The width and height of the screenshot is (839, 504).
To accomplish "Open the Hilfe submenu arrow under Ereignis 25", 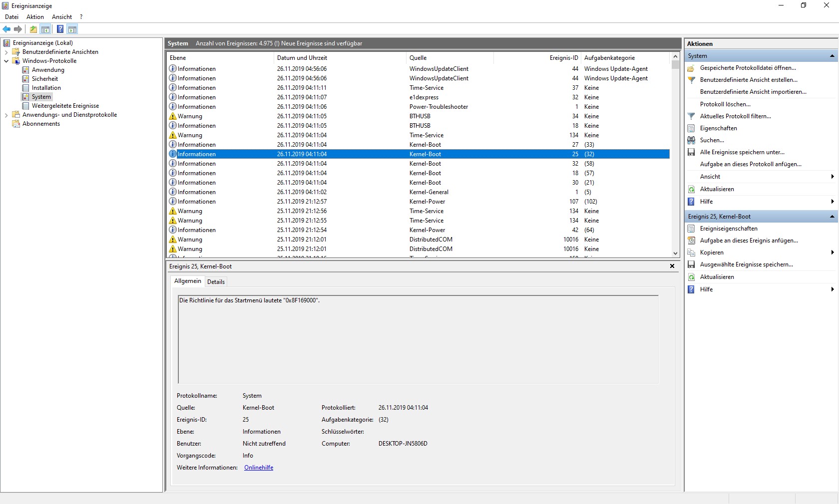I will pos(833,289).
